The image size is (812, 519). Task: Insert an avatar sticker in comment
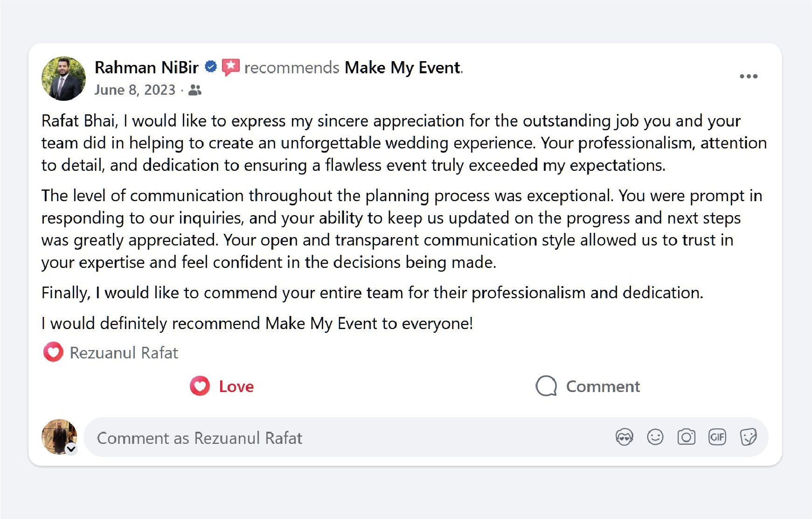(624, 437)
